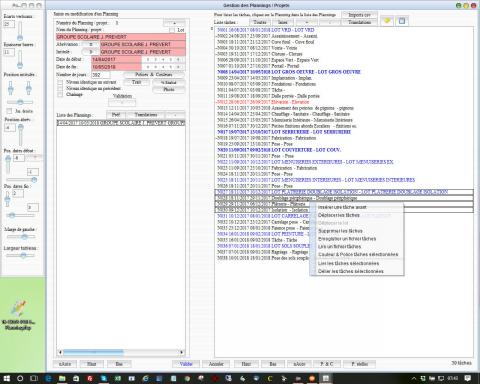The width and height of the screenshot is (480, 384).
Task: Show hidden system tray icons
Action: pyautogui.click(x=414, y=378)
